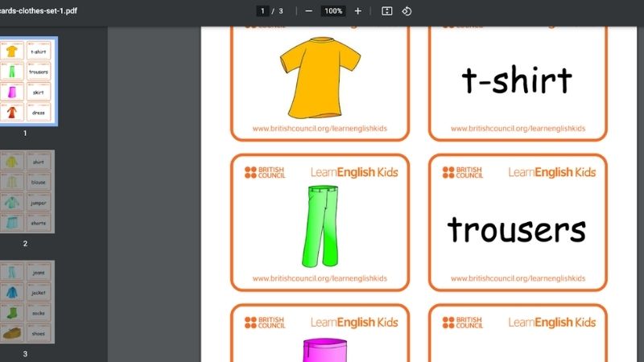Click the green trousers picture card
The width and height of the screenshot is (644, 362).
pos(320,223)
